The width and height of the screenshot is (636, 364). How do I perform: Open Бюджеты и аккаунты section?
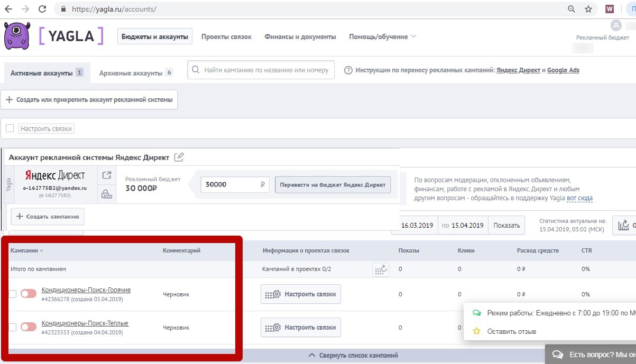coord(155,36)
